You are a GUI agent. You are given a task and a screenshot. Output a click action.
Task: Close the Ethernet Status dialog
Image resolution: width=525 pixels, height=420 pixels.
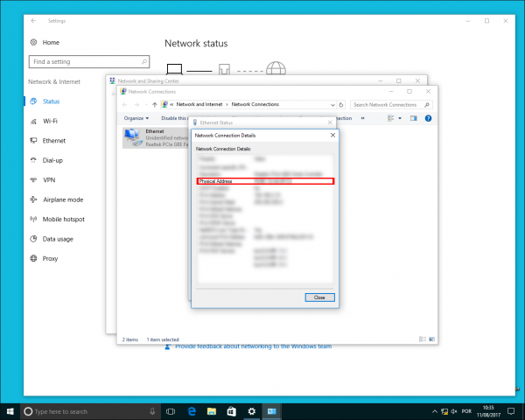[x=330, y=122]
